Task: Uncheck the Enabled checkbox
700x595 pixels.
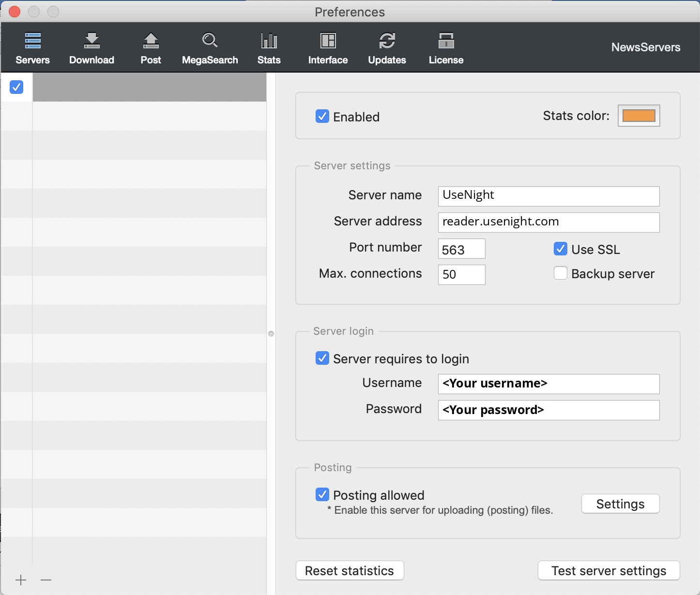Action: [322, 116]
